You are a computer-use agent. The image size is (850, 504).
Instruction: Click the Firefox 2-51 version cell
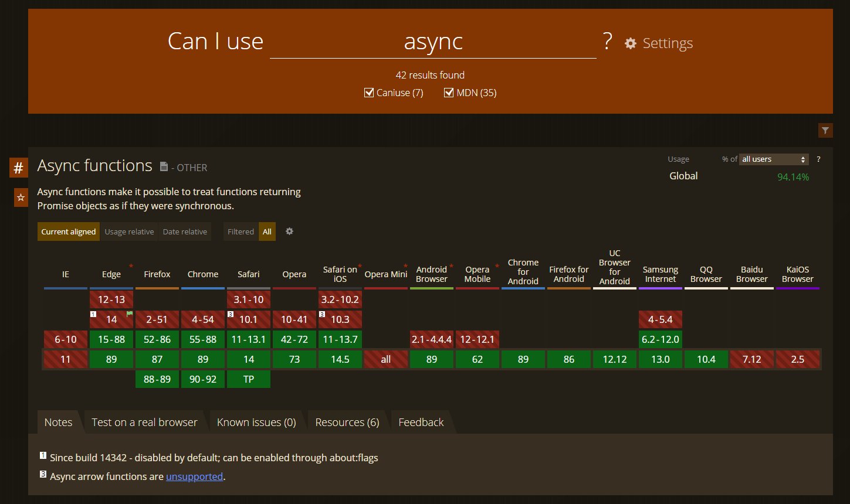coord(157,319)
